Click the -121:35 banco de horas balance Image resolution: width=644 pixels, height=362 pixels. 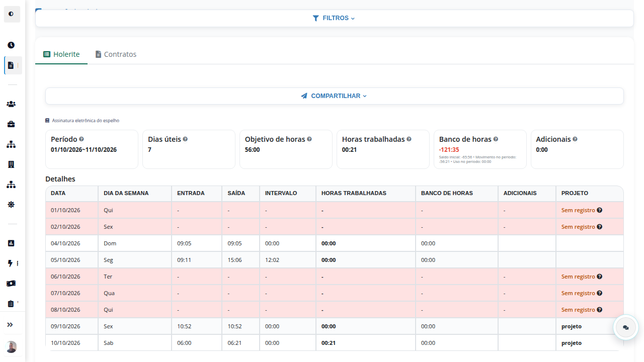449,150
